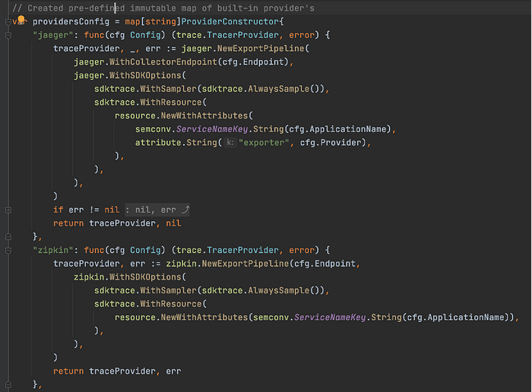532x392 pixels.
Task: Click the comment line 'Created pre-defined immutable map'
Action: [163, 8]
